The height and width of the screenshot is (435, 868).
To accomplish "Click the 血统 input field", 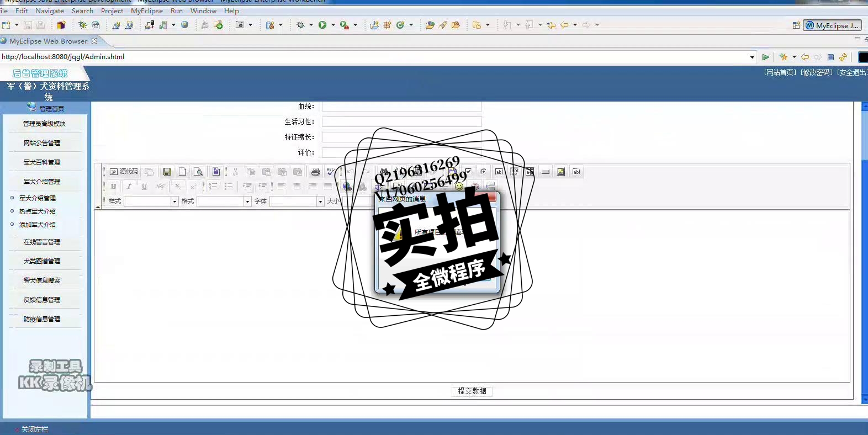I will tap(402, 107).
